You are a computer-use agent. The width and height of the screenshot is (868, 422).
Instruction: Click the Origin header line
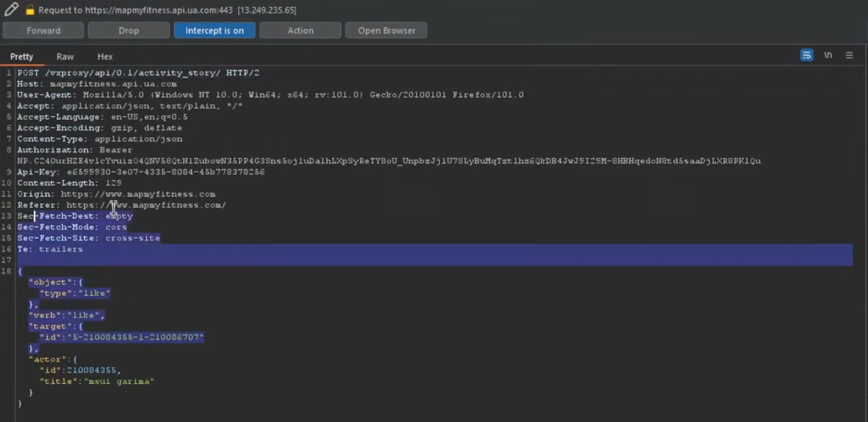coord(116,194)
